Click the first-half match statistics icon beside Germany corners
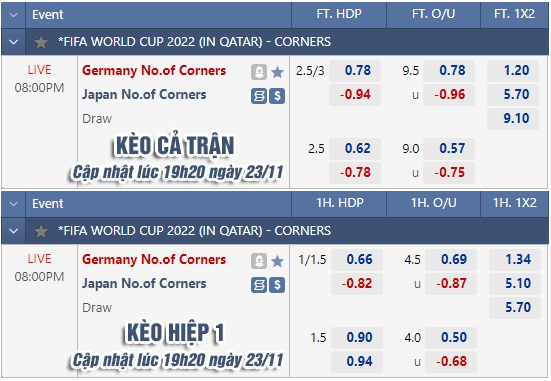 [259, 261]
